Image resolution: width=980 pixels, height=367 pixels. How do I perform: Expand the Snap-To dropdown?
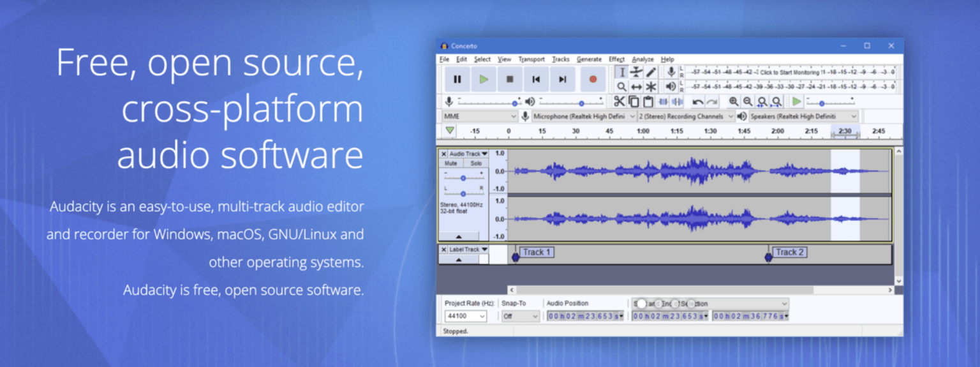point(521,316)
